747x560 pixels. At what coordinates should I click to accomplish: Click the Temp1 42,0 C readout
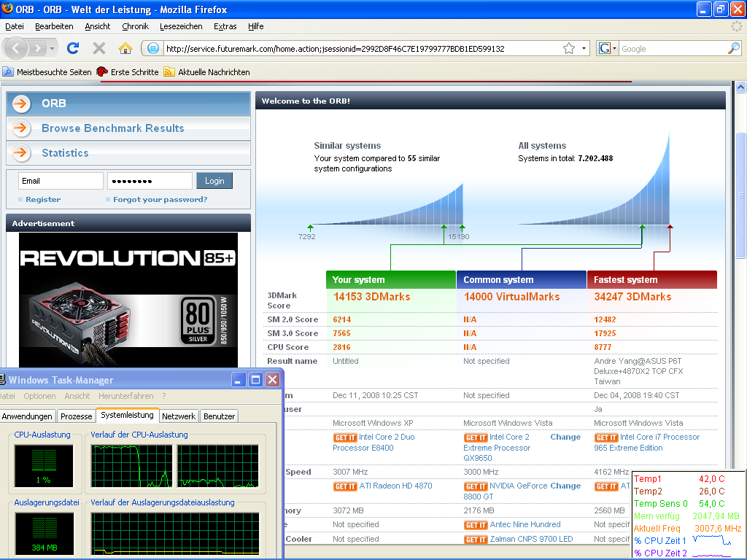679,479
